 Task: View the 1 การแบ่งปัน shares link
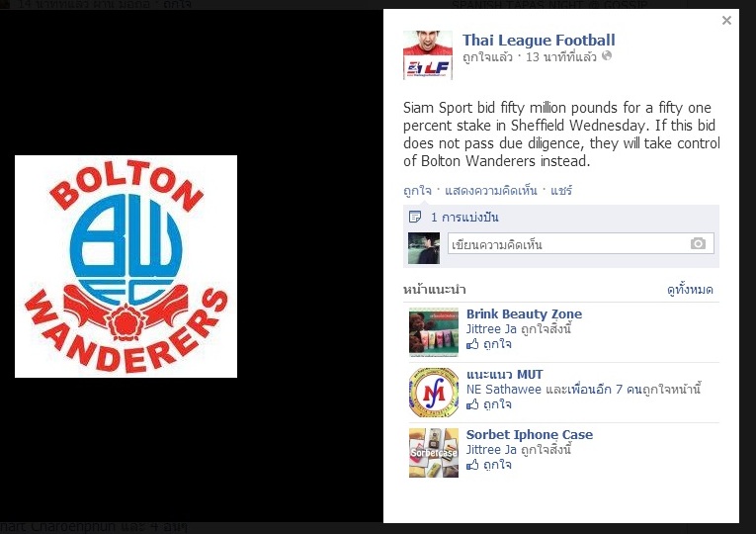point(464,218)
